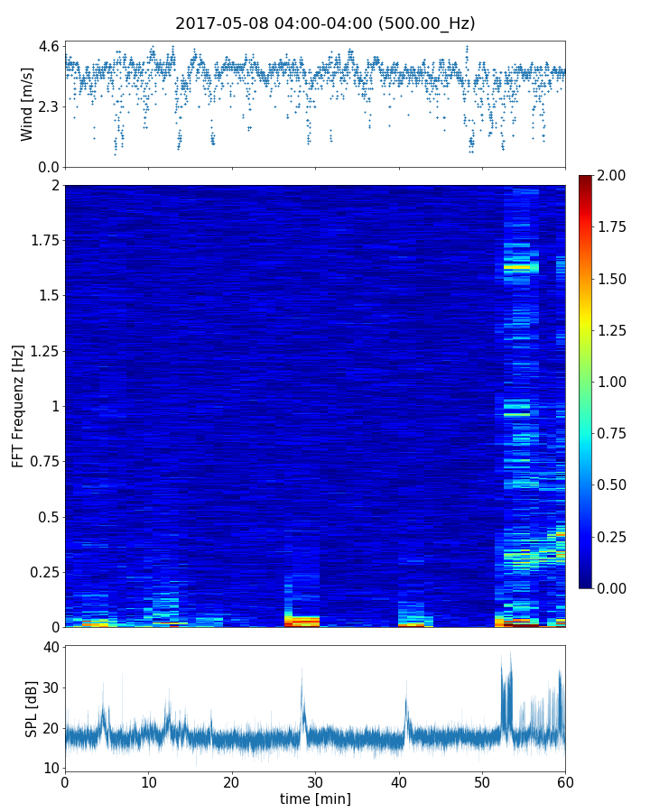The width and height of the screenshot is (650, 812).
Task: Select the 50 minute tick on the time axis
Action: coord(482,781)
